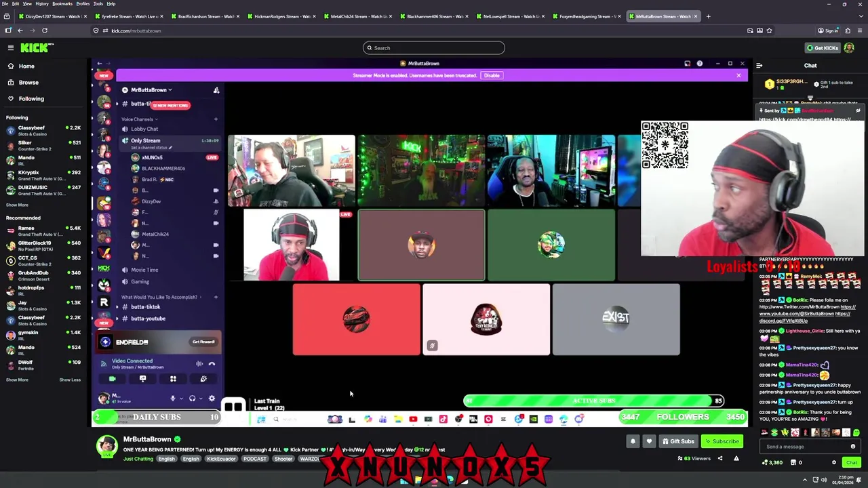Open the MrButtaBrown channel avatar
The width and height of the screenshot is (868, 488).
click(x=106, y=445)
